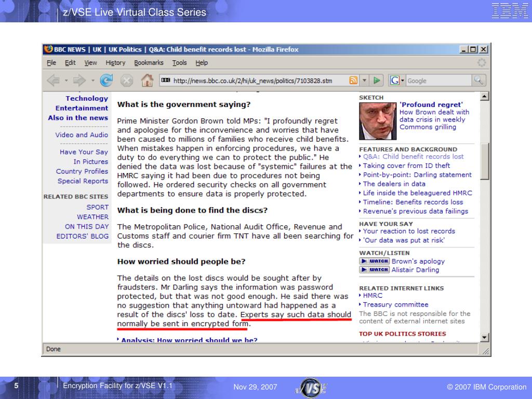Click the search magnifier icon

[x=478, y=81]
